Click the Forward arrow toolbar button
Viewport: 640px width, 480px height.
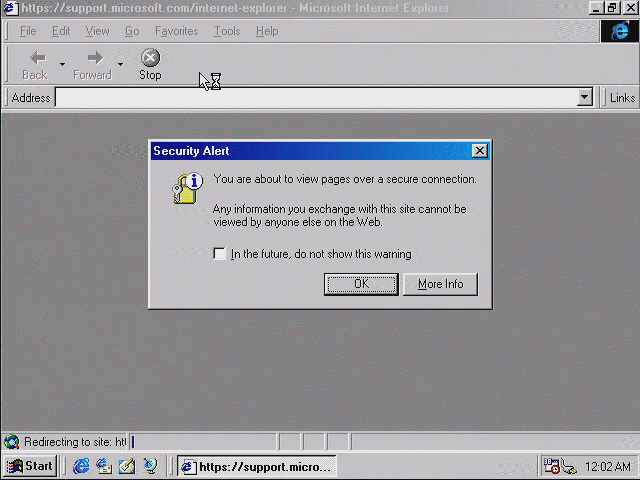coord(92,64)
